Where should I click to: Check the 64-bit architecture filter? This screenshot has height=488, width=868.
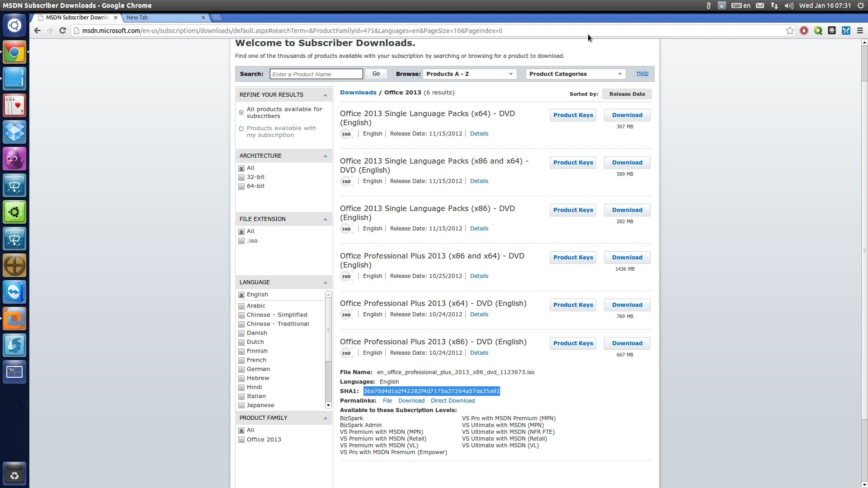(x=241, y=187)
